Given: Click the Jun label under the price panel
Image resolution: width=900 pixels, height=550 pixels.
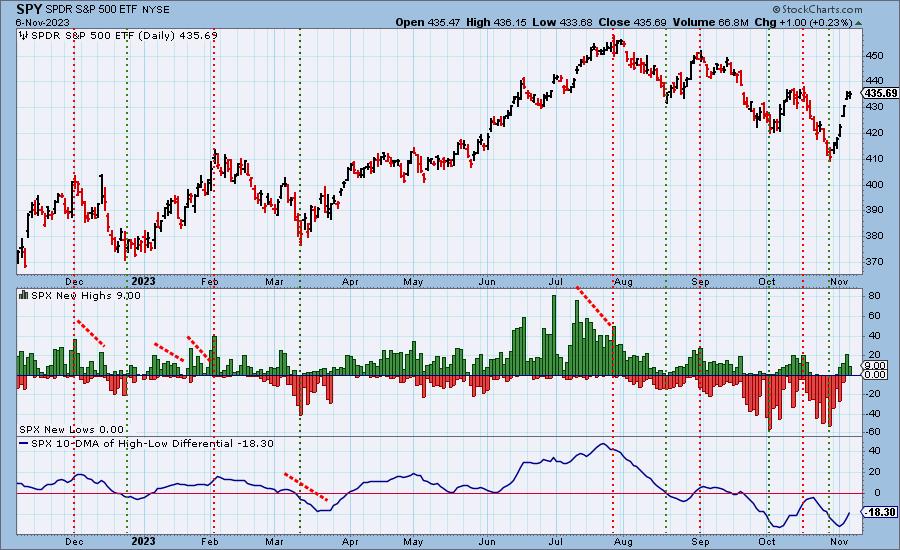Looking at the screenshot, I should [x=487, y=282].
